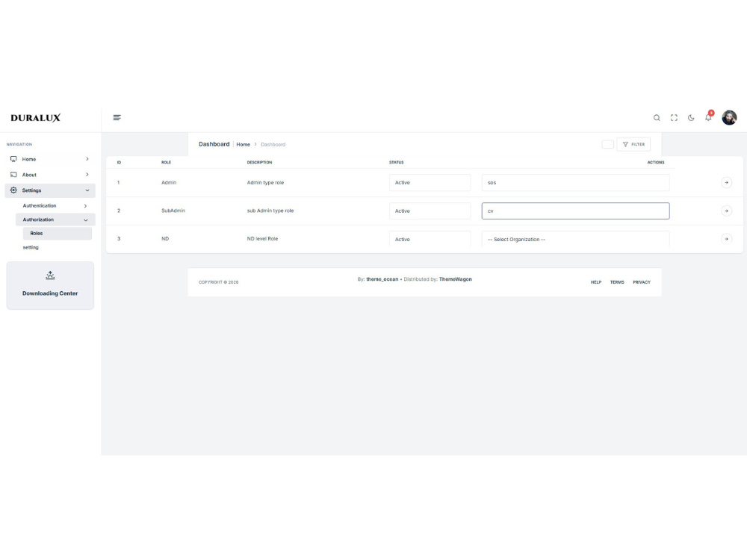Open Status dropdown for Admin row
747x560 pixels.
click(430, 182)
